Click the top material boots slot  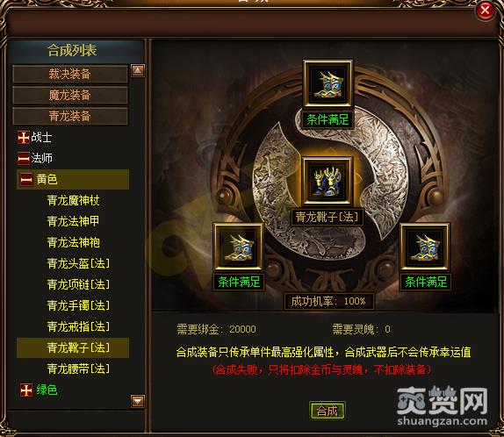[x=328, y=84]
